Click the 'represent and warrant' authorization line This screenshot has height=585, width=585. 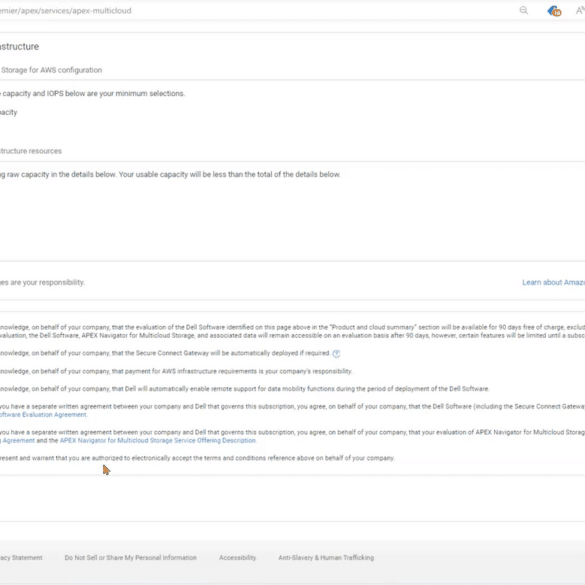pyautogui.click(x=197, y=458)
